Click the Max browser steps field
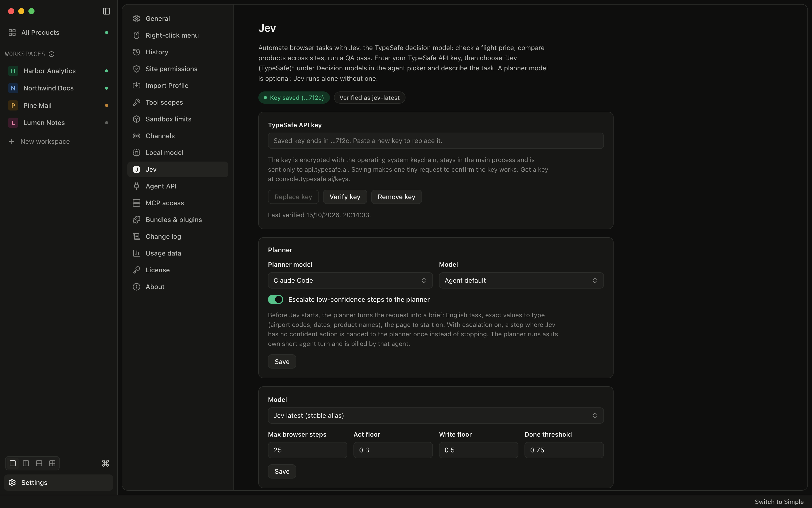 307,450
